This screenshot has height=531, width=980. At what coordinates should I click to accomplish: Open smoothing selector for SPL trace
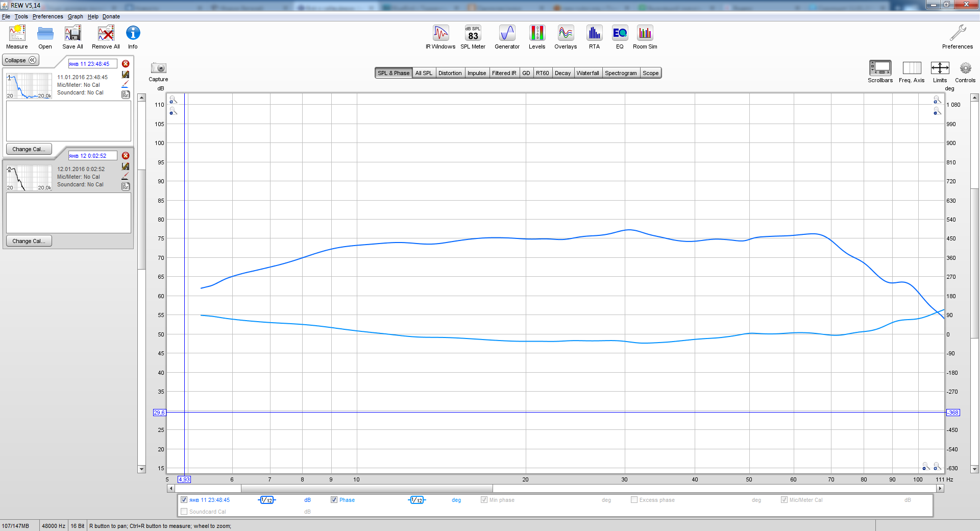pyautogui.click(x=266, y=500)
